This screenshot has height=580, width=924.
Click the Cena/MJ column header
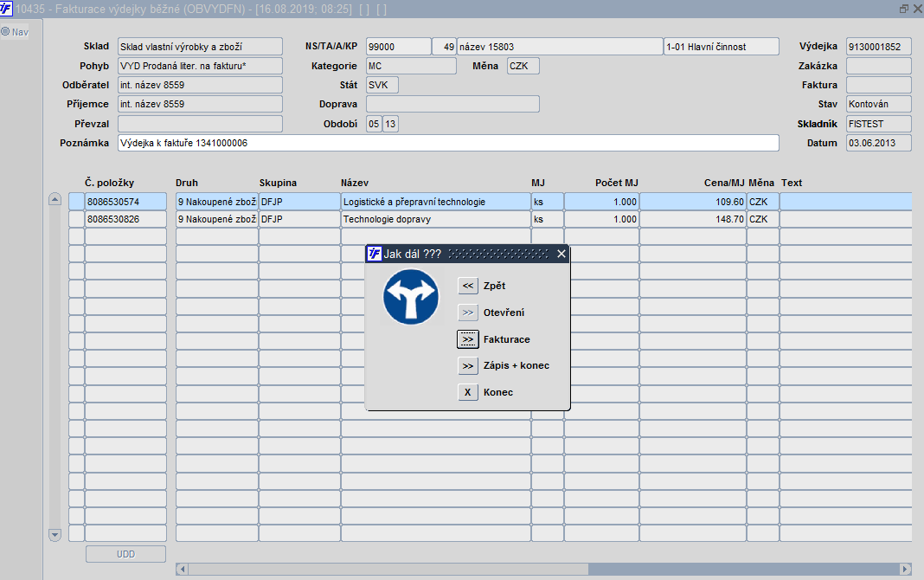(724, 183)
